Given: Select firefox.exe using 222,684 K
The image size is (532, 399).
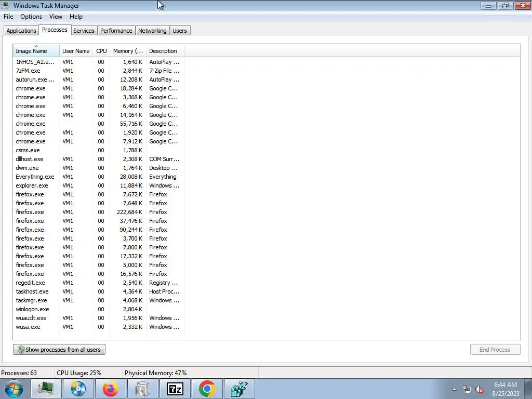Looking at the screenshot, I should point(99,212).
